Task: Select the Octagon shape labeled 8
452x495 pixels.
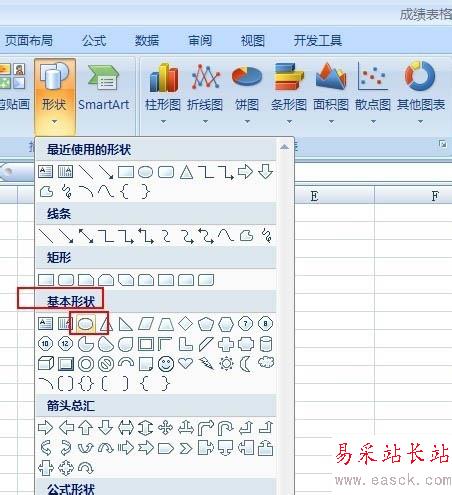Action: coord(265,324)
